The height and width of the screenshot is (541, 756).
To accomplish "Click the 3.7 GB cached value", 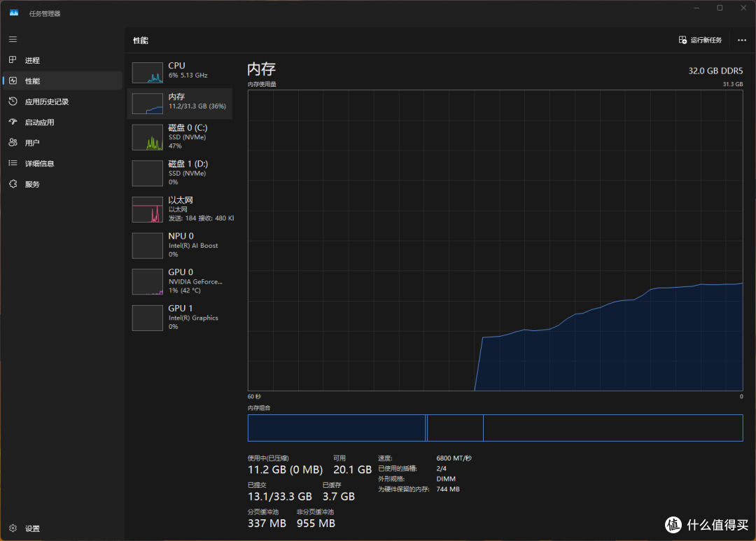I will (x=339, y=497).
